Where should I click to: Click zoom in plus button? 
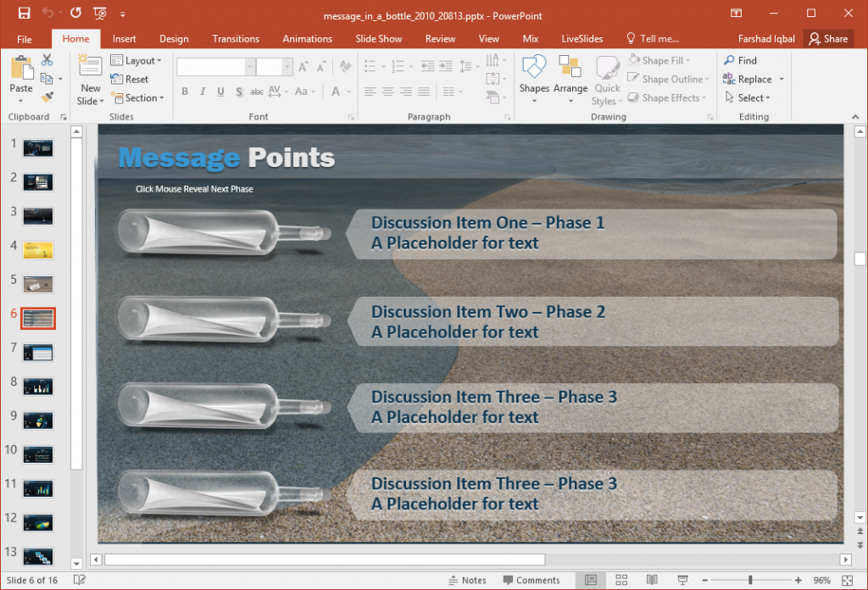[798, 580]
